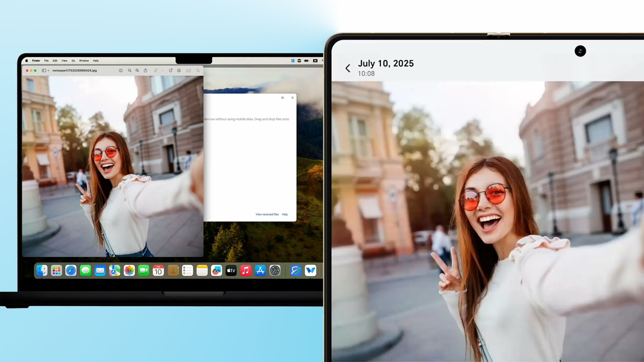
Task: Click the Help link in transfer window
Action: pyautogui.click(x=285, y=214)
